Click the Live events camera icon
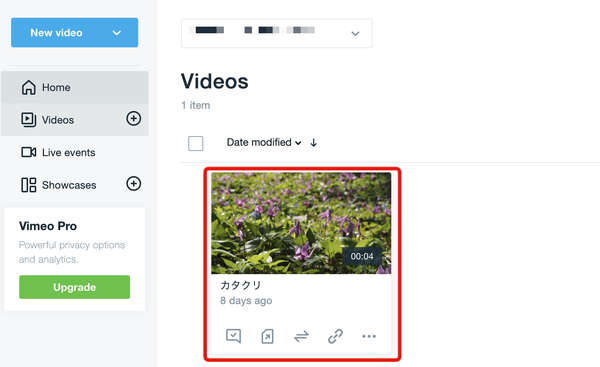Screen dimensions: 600x367 point(28,152)
